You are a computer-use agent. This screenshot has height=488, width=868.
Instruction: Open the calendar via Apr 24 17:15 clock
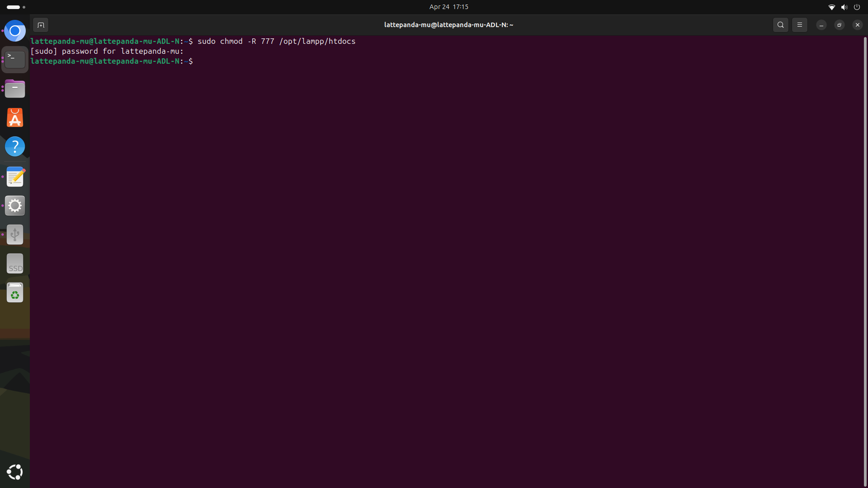[448, 7]
